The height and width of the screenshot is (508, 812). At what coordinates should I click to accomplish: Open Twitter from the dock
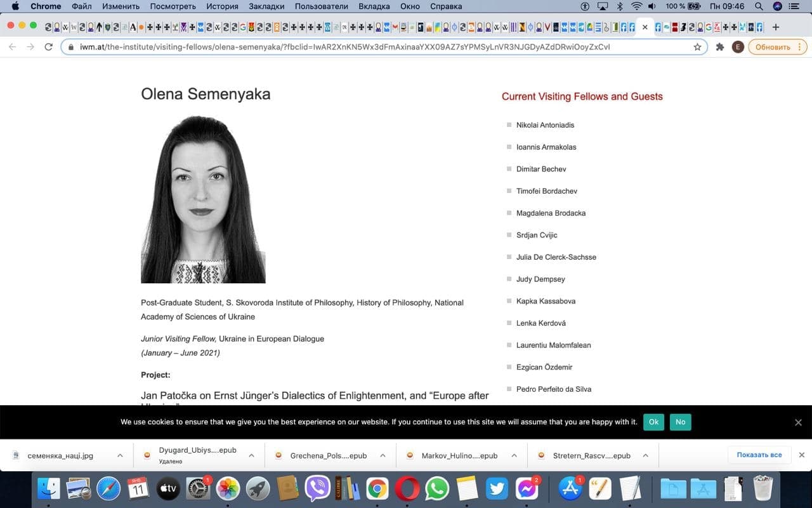[x=497, y=488]
